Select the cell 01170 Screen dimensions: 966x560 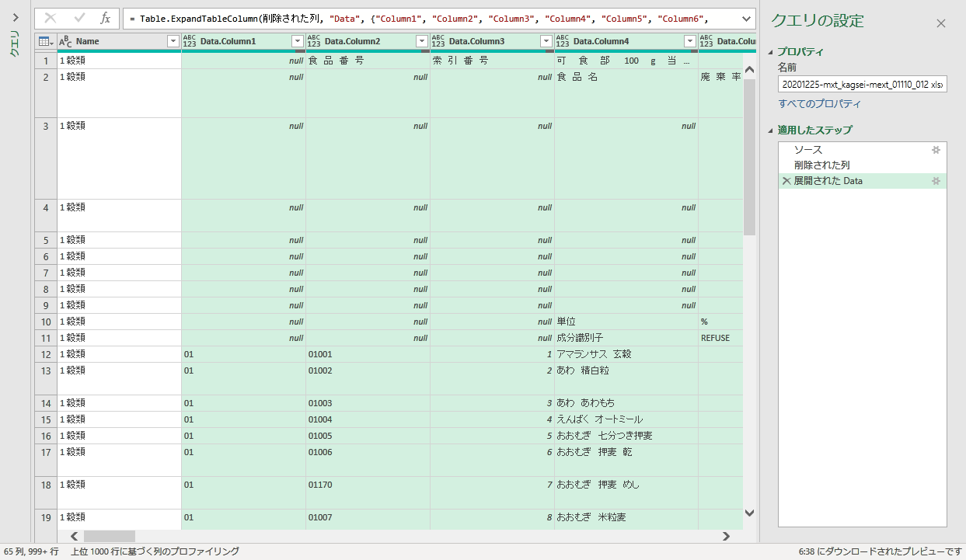pos(368,492)
